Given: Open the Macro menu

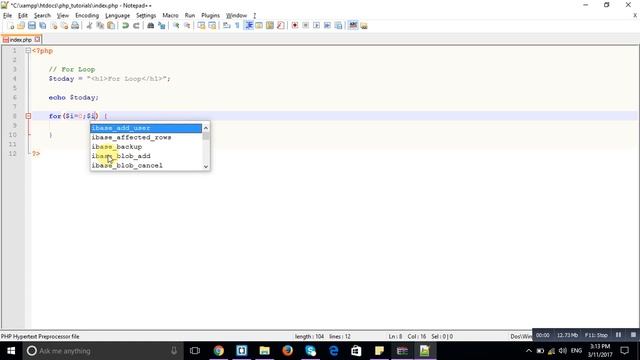Looking at the screenshot, I should click(x=170, y=16).
